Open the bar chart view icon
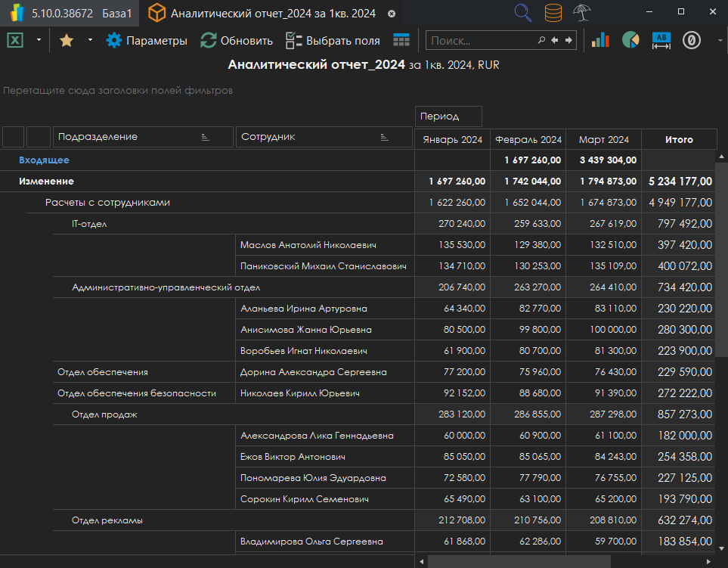728x568 pixels. point(600,41)
